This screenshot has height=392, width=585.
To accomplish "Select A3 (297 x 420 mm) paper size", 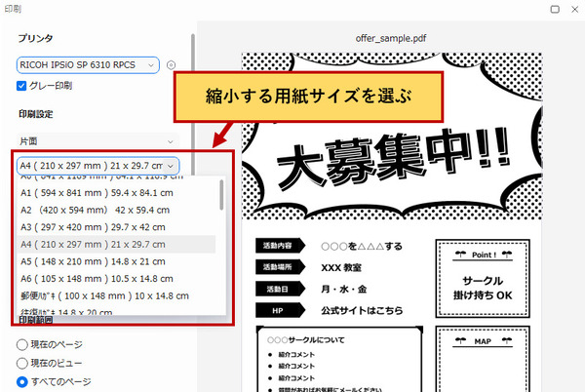I will tap(116, 227).
